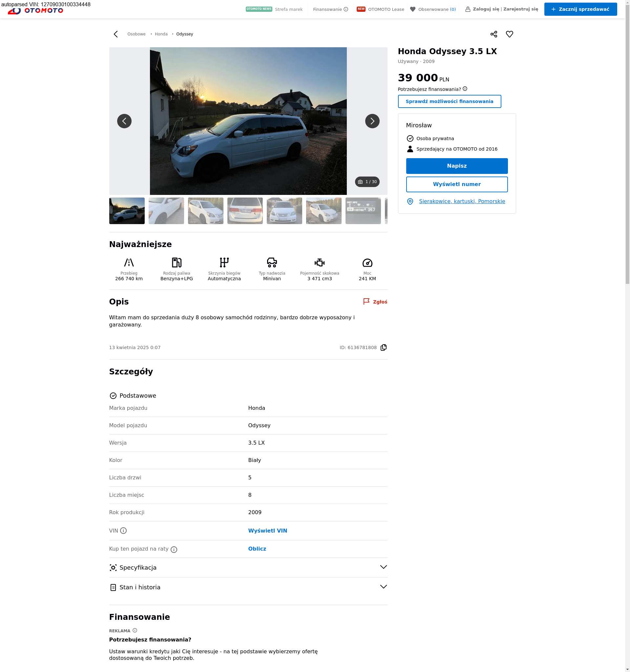Add listing to favorites with heart icon

509,34
